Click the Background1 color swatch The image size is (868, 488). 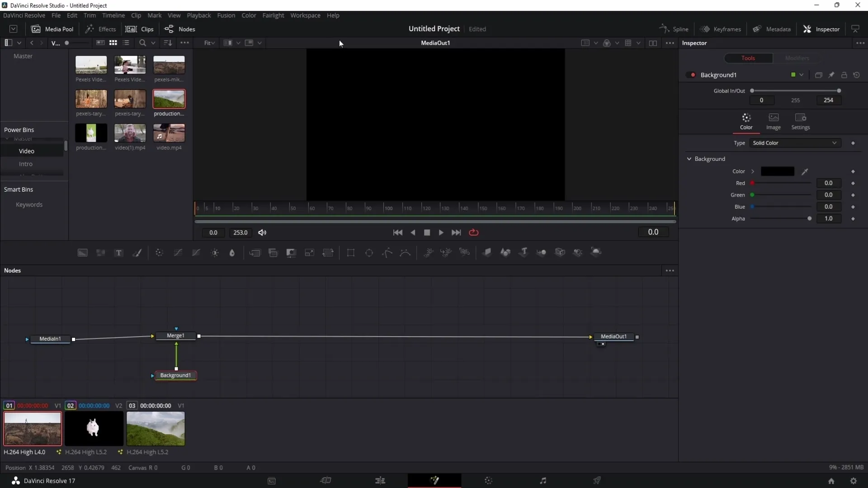778,171
